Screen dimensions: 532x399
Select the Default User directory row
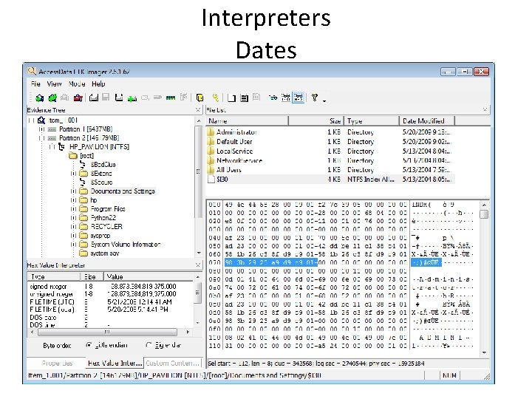[331, 141]
